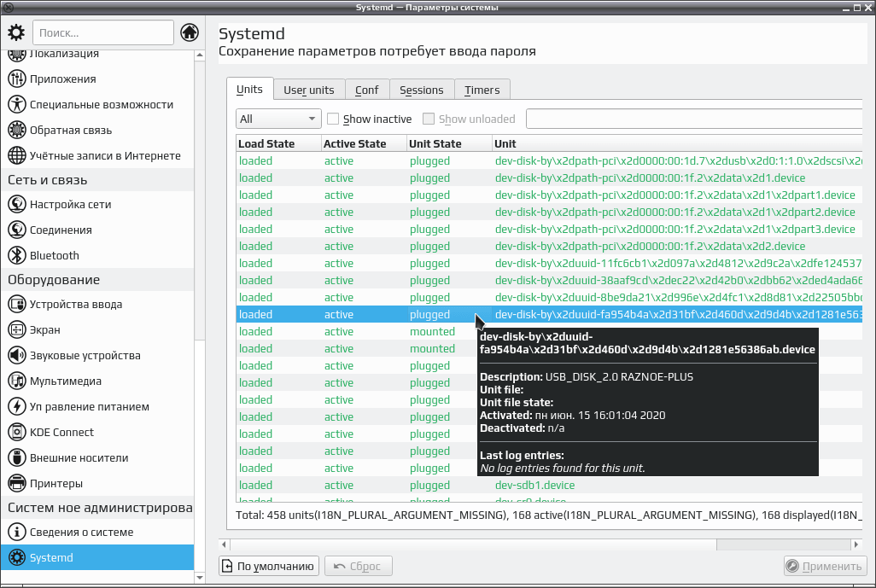Open the Conf tab

367,90
